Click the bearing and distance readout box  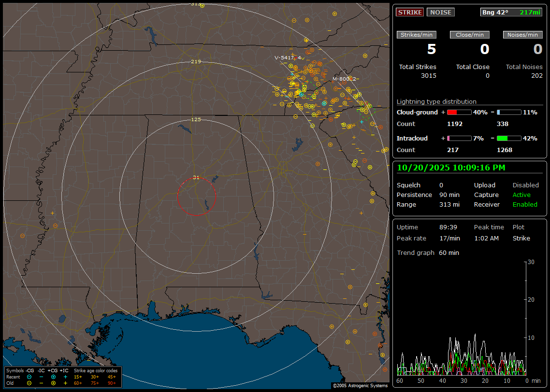click(x=511, y=12)
